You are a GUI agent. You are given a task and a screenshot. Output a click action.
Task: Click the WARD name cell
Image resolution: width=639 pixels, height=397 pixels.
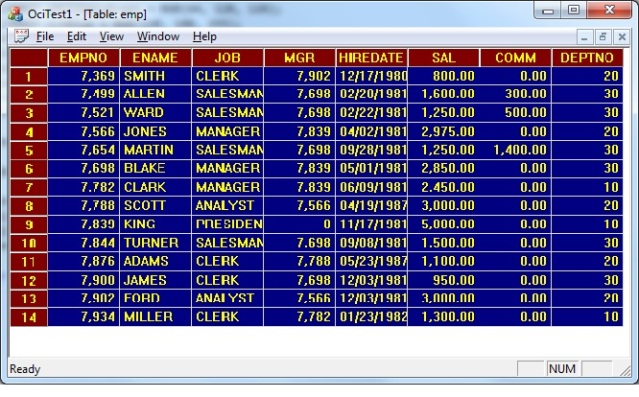155,113
